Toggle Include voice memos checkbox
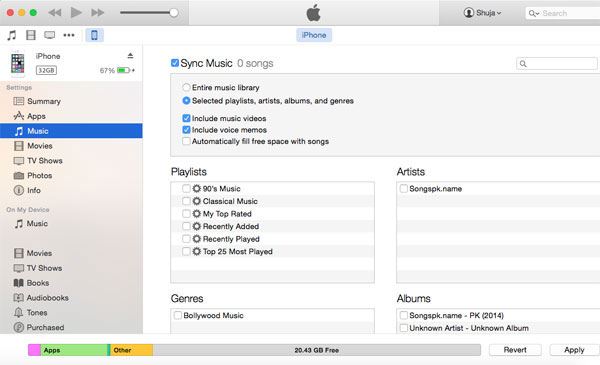Viewport: 600px width, 365px height. tap(186, 130)
